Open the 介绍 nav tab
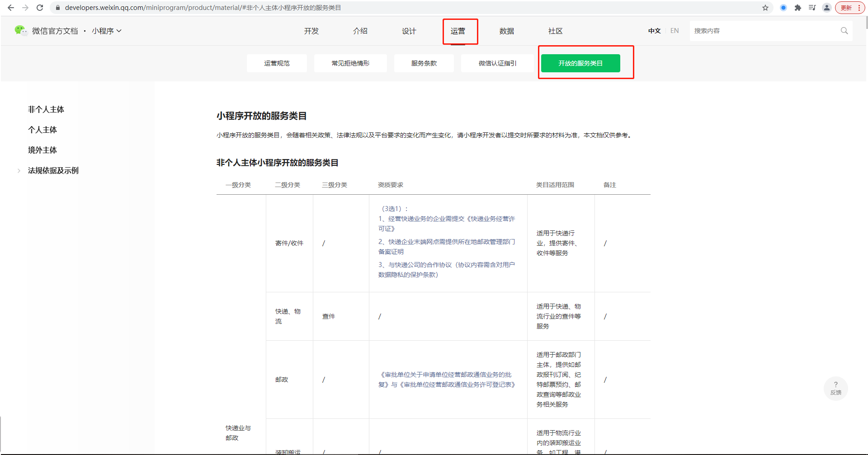The width and height of the screenshot is (868, 455). point(360,31)
